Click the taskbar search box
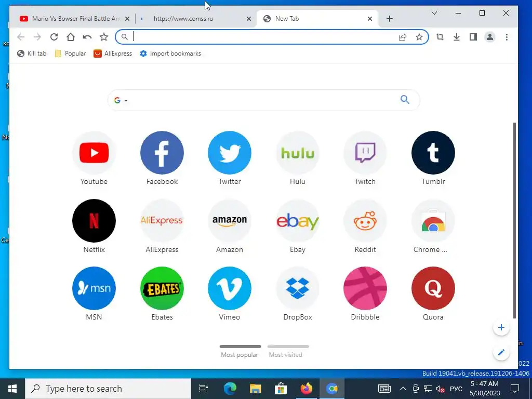Screen dimensions: 532x399 (x=108, y=389)
